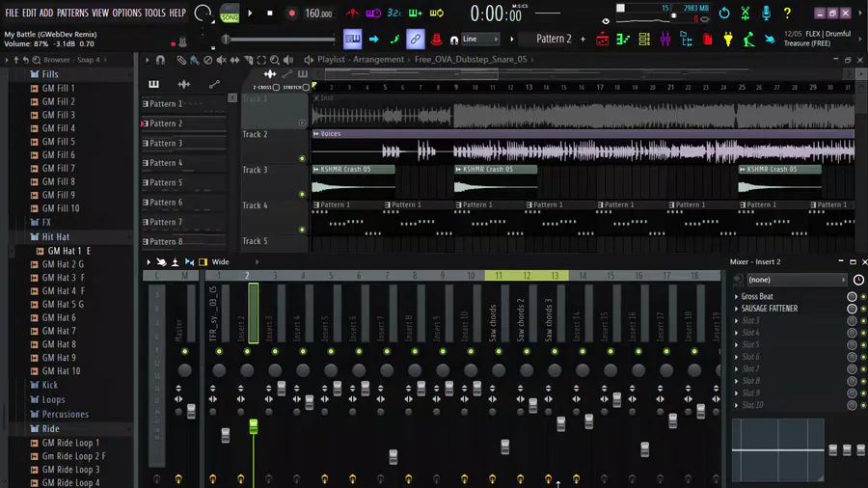Select the Paint brush tool in playlist
The image size is (868, 488).
pos(194,60)
